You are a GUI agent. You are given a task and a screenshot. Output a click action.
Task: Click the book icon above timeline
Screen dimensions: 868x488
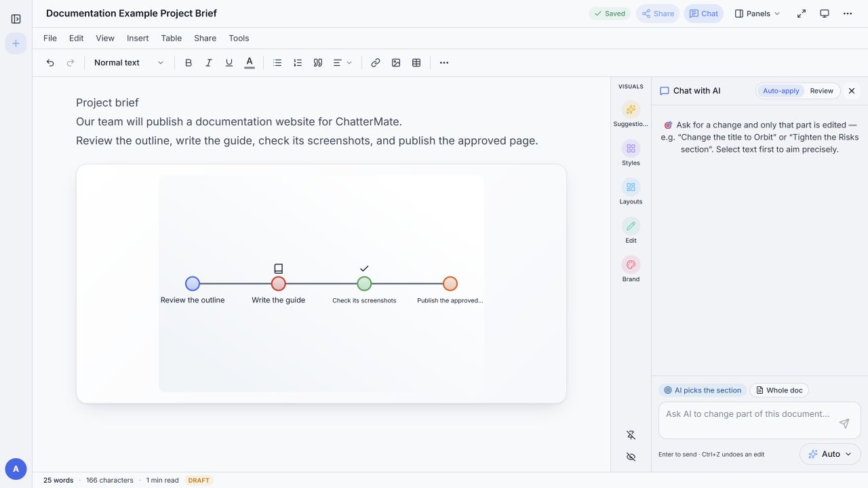279,268
